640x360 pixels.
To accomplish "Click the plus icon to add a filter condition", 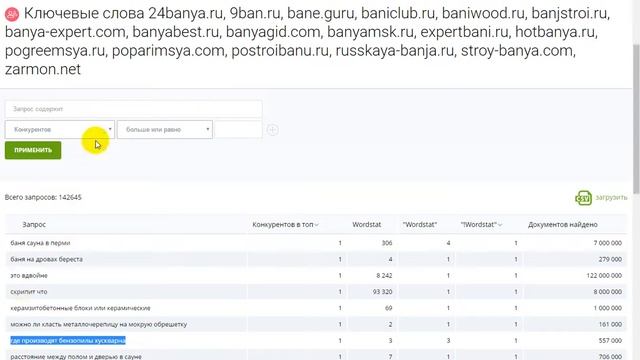I will click(x=273, y=130).
